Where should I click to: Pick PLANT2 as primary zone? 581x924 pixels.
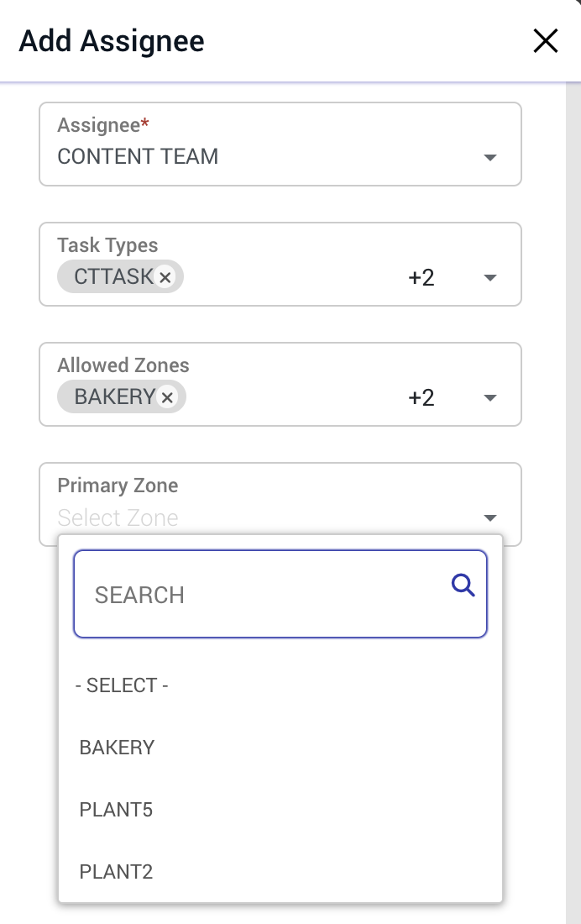pos(116,872)
